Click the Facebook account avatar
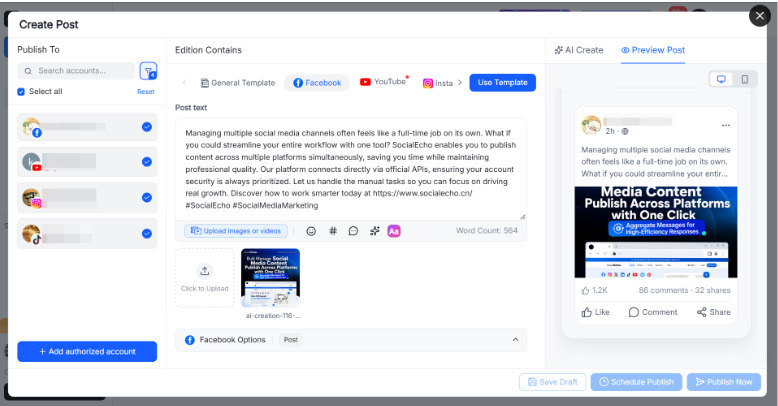This screenshot has width=778, height=406. point(31,127)
